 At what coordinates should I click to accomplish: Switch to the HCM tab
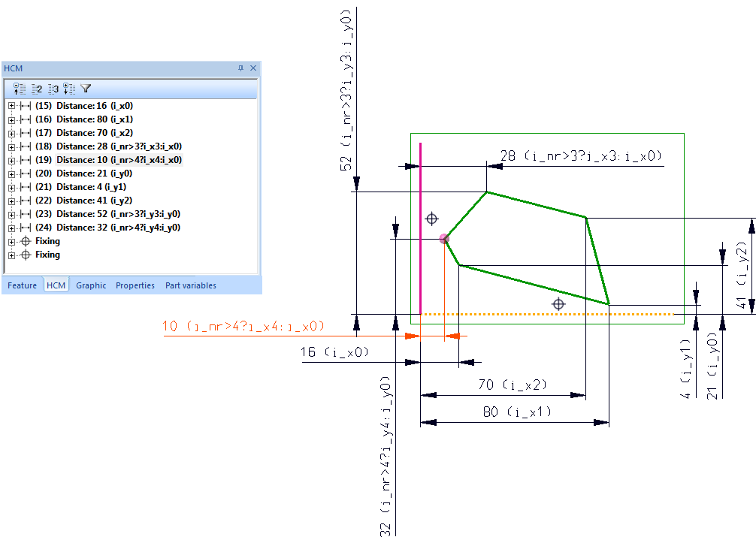[56, 285]
